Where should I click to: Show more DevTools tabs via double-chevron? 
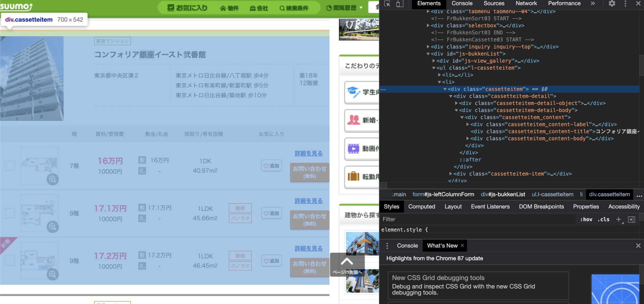[593, 3]
